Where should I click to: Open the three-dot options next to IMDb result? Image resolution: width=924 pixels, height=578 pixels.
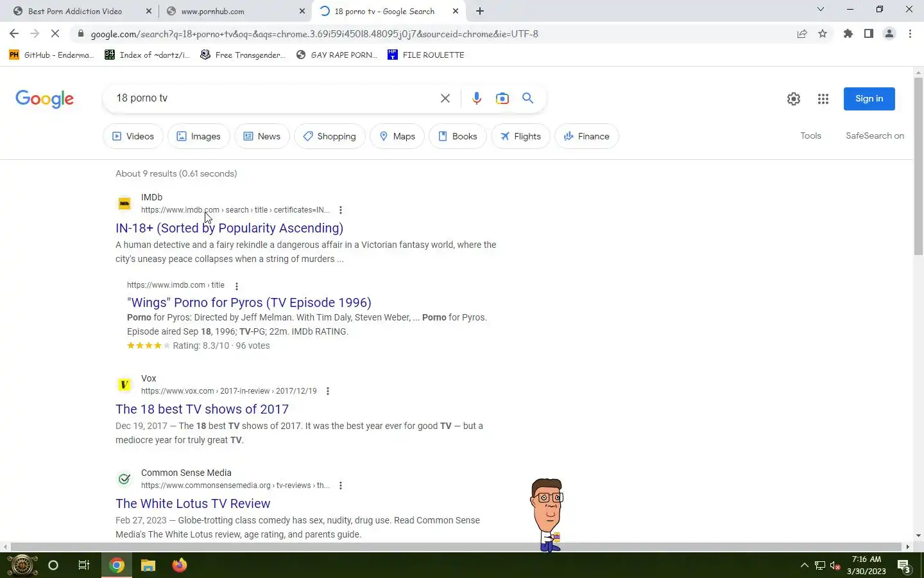coord(341,210)
